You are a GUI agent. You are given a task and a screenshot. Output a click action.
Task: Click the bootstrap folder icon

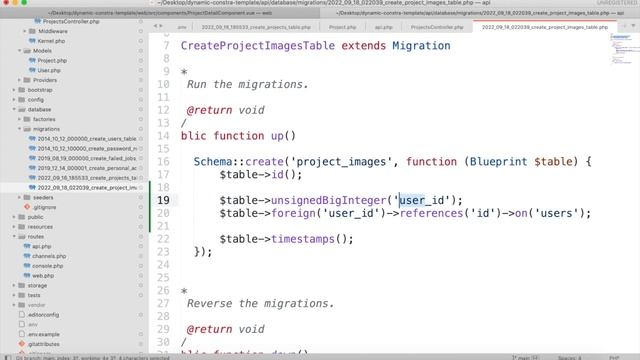coord(22,90)
